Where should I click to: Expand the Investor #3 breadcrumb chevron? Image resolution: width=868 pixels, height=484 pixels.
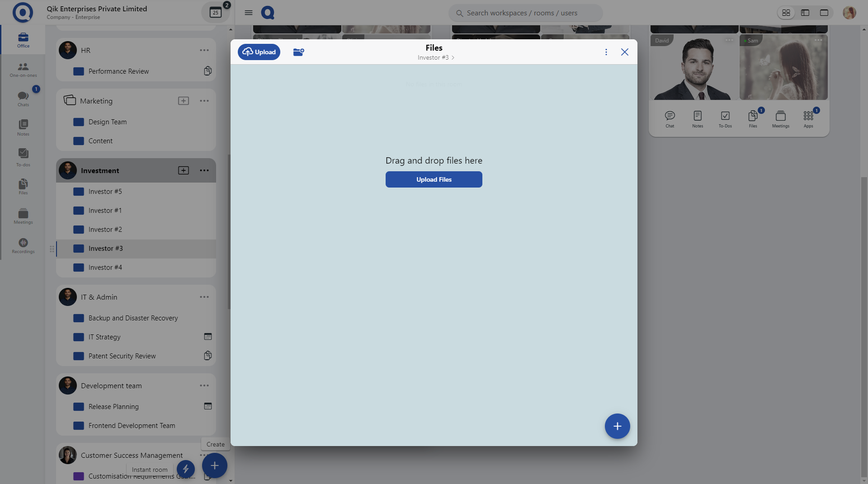click(x=453, y=57)
